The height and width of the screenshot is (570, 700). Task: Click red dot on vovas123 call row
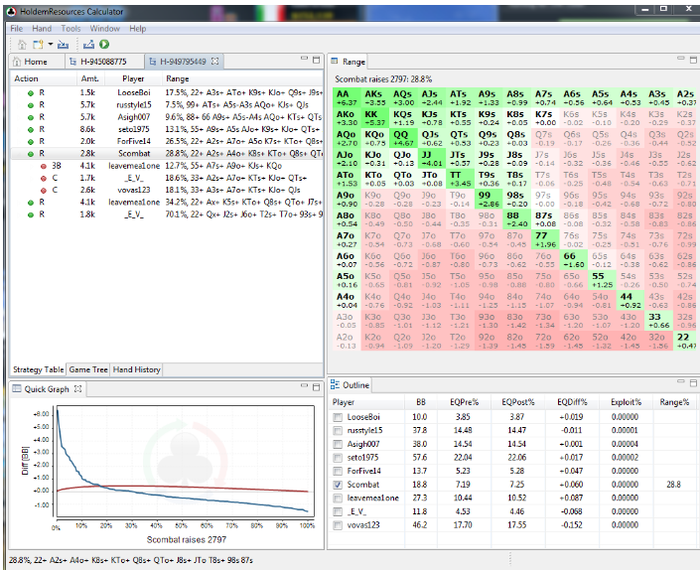(43, 191)
